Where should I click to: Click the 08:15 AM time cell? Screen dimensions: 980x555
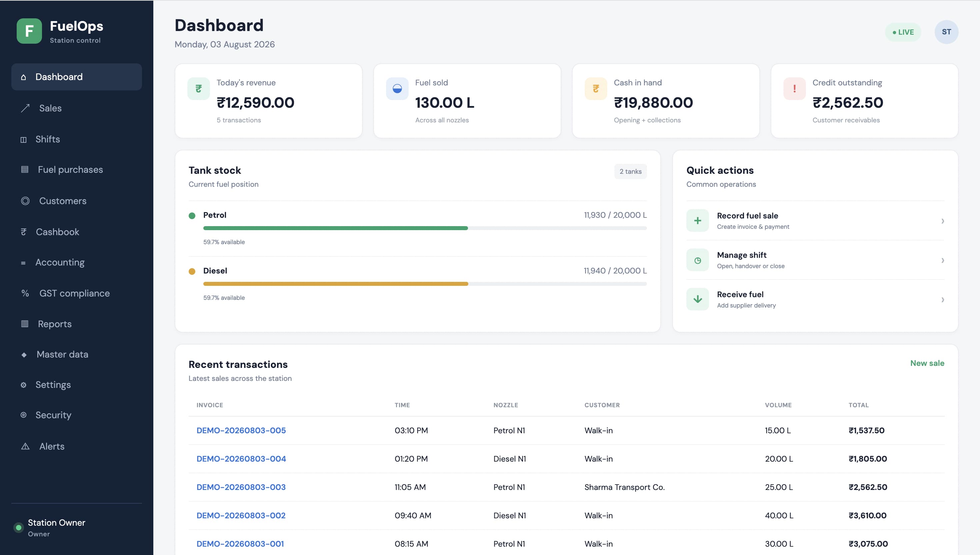411,544
